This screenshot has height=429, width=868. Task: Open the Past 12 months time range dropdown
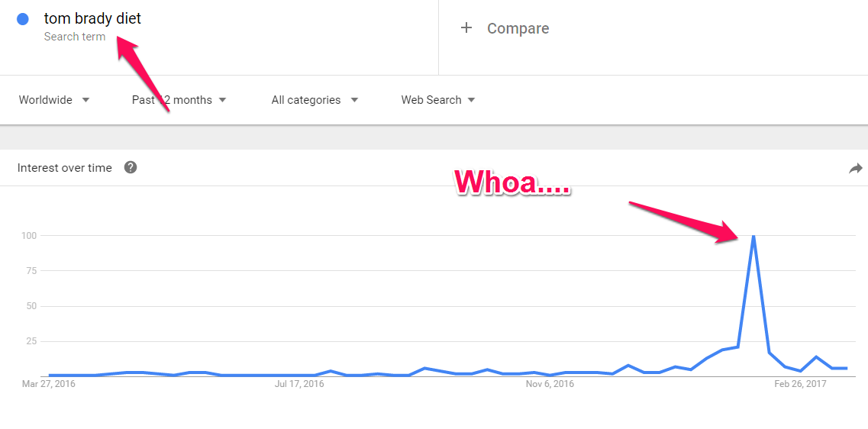coord(179,100)
